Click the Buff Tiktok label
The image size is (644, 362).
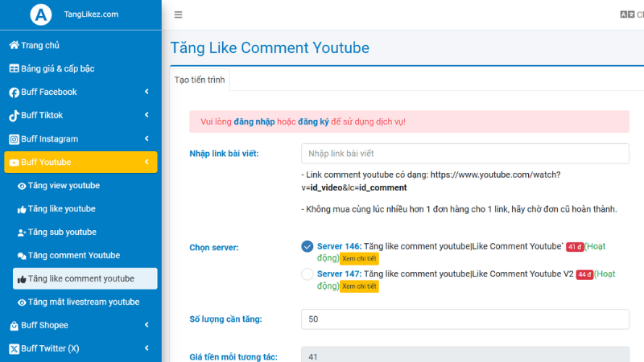pyautogui.click(x=42, y=115)
